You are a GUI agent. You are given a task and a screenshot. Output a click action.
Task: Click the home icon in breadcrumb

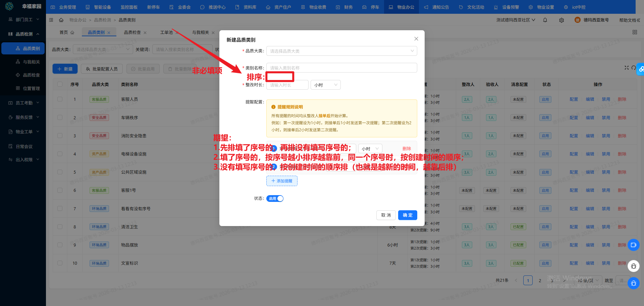pyautogui.click(x=61, y=20)
